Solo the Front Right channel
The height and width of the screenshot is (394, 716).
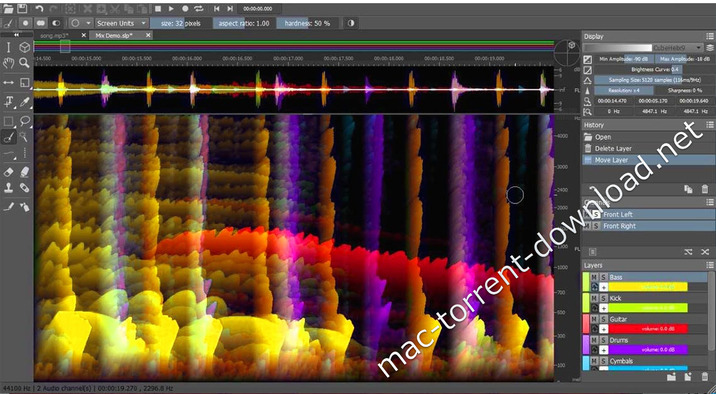tap(595, 226)
